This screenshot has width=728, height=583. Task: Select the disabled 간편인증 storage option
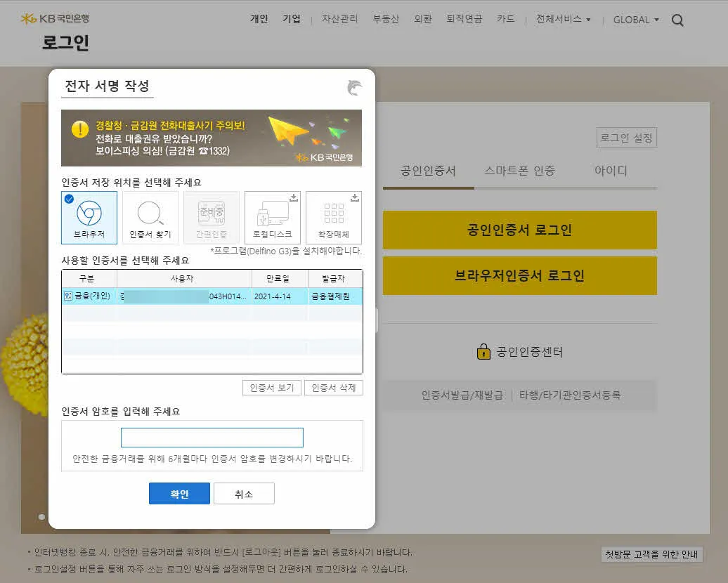(212, 218)
